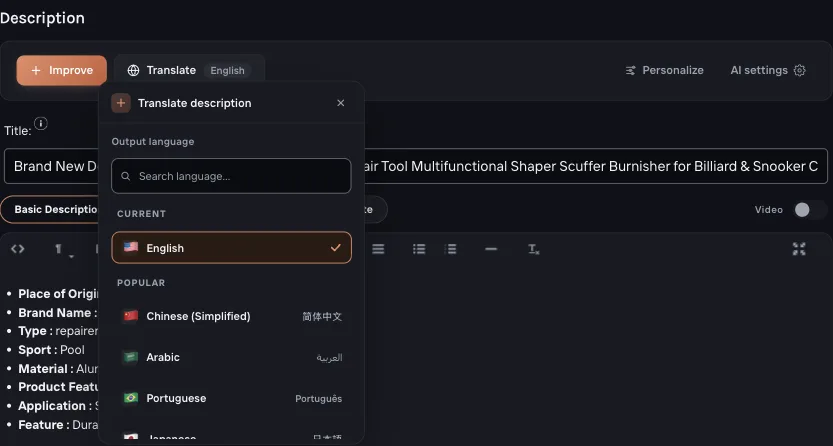The width and height of the screenshot is (833, 446).
Task: Open Personalize settings
Action: (x=664, y=70)
